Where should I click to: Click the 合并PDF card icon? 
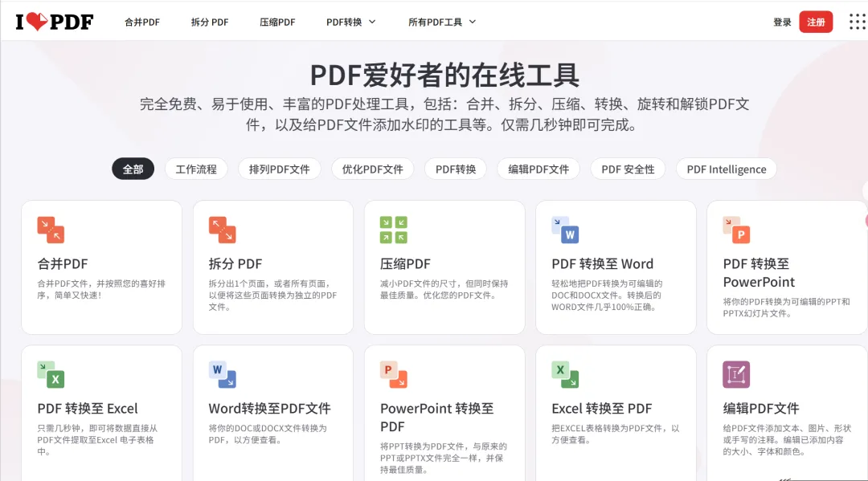tap(51, 230)
